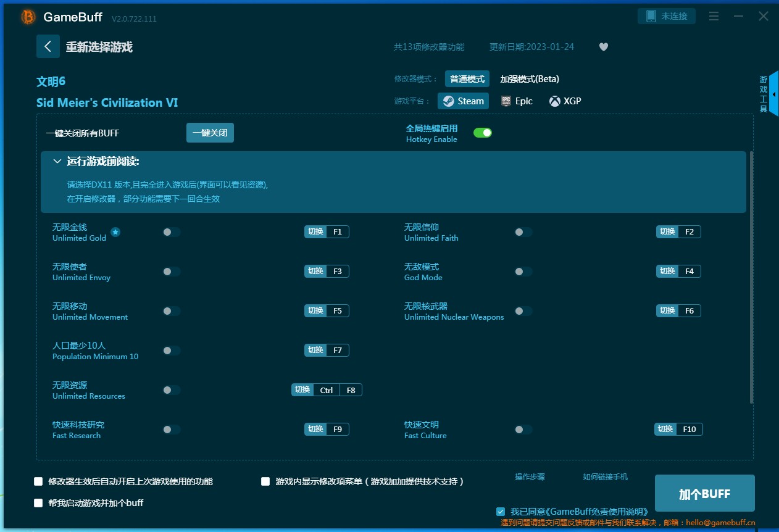The width and height of the screenshot is (779, 532).
Task: Click the Sid Meier's Civilization VI title
Action: click(x=107, y=103)
